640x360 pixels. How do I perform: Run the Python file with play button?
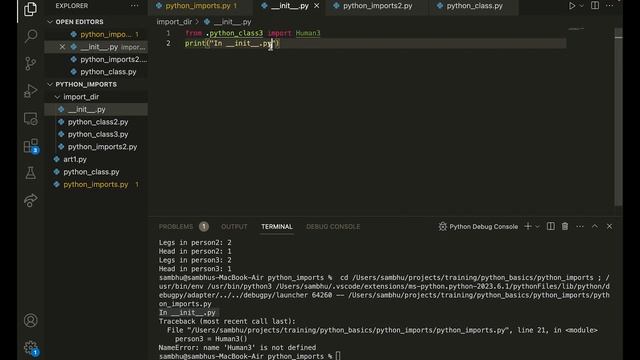click(572, 6)
